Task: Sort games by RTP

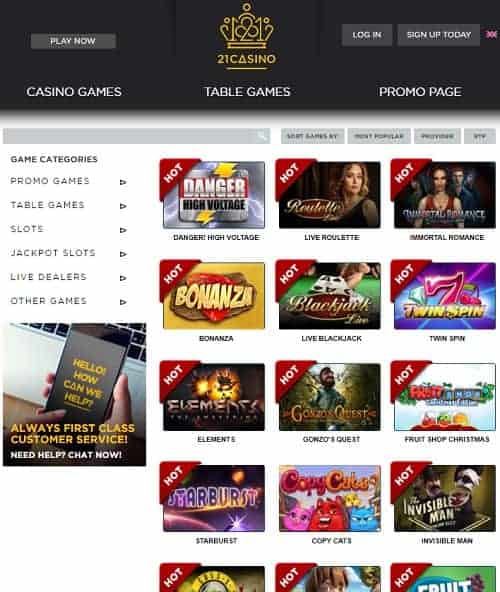Action: [480, 136]
